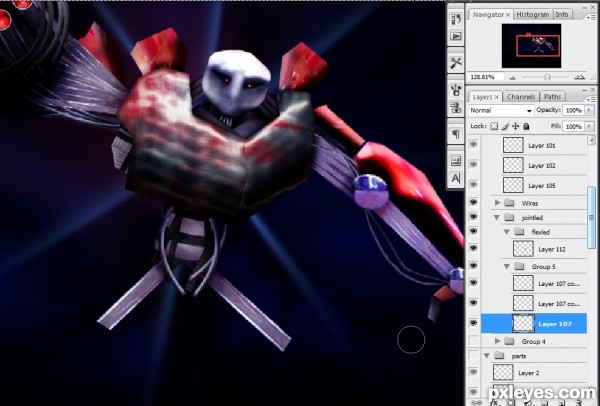Click the Navigator zoom out icon

(512, 77)
